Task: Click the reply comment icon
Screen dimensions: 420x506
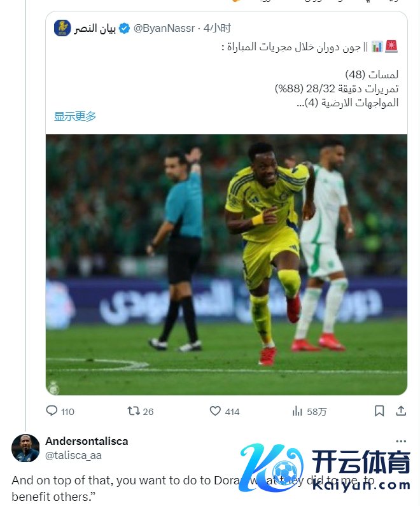Action: tap(52, 411)
